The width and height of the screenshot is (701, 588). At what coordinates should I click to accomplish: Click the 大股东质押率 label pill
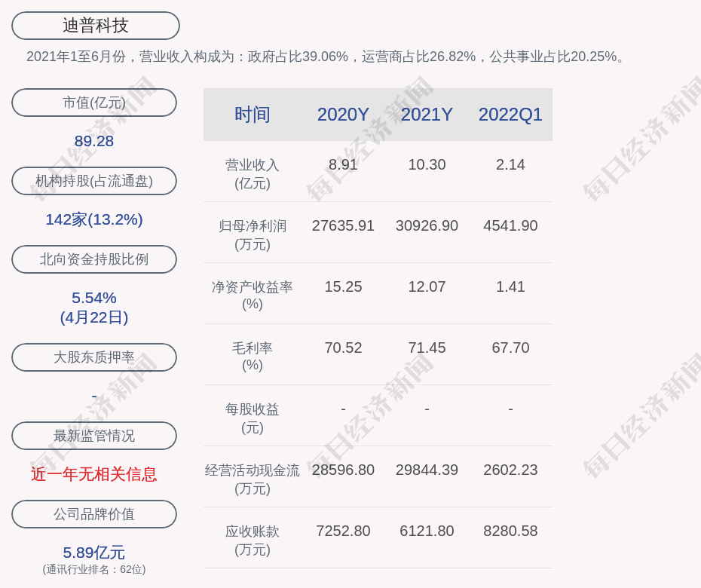[x=94, y=357]
